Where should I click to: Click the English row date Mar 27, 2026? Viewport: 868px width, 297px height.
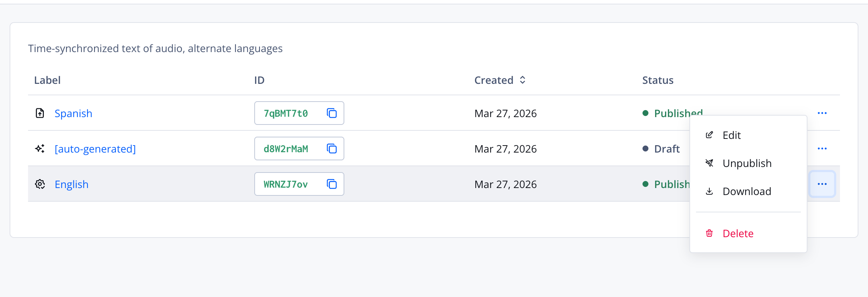tap(506, 184)
